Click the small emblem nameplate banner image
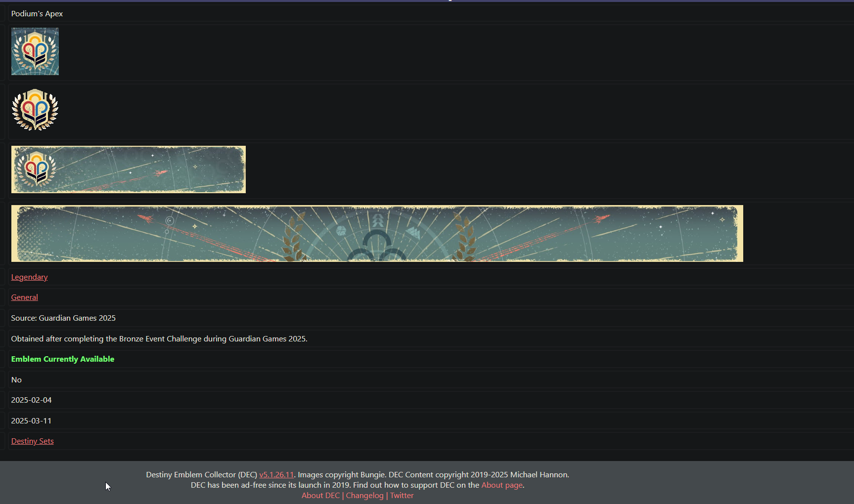 tap(129, 169)
